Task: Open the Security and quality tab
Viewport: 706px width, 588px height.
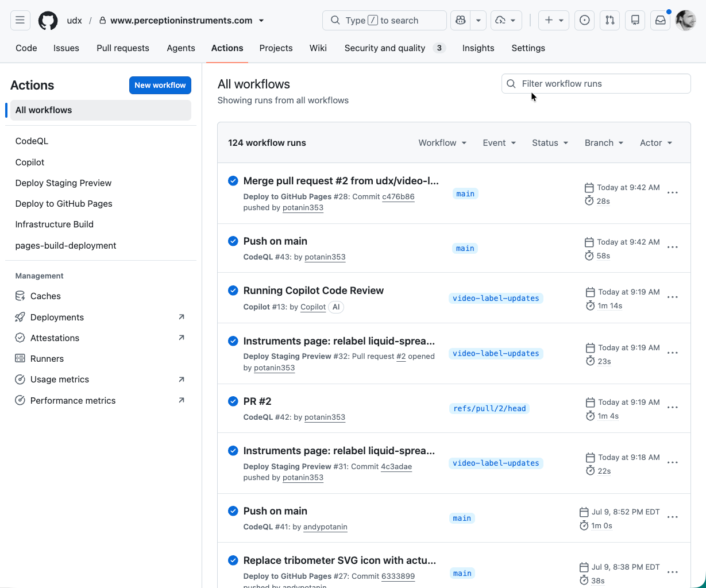Action: pyautogui.click(x=395, y=48)
